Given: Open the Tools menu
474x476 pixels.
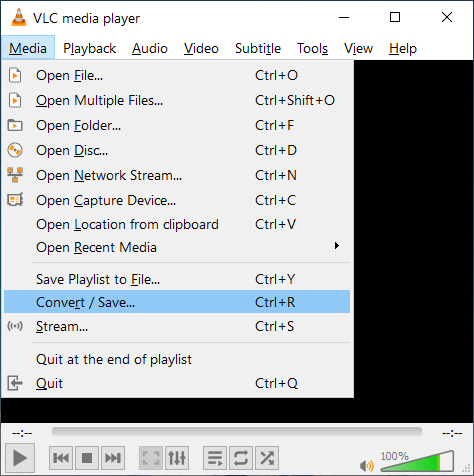Looking at the screenshot, I should point(312,49).
